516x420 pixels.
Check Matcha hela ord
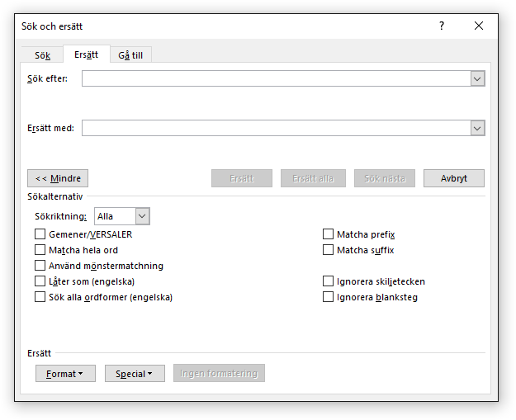point(40,250)
